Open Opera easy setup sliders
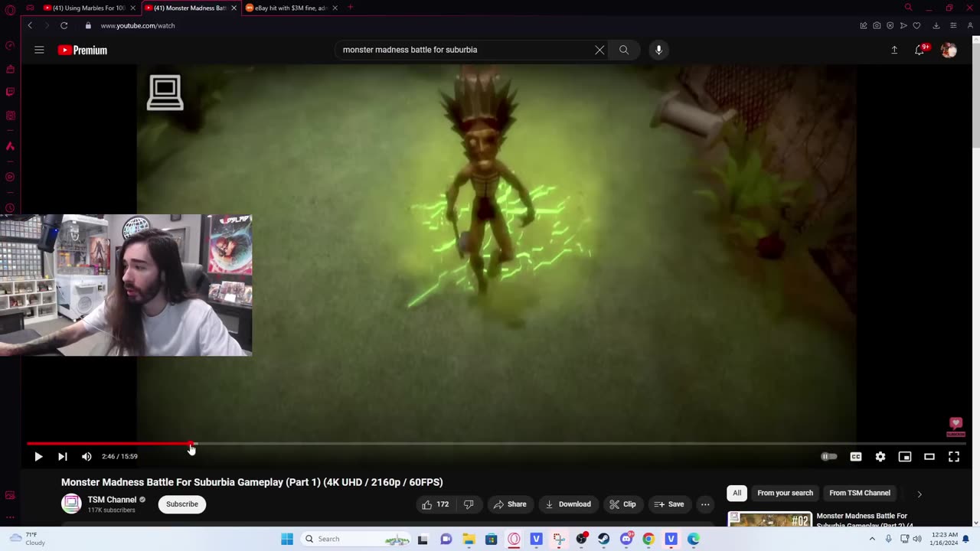The height and width of the screenshot is (551, 980). point(953,25)
